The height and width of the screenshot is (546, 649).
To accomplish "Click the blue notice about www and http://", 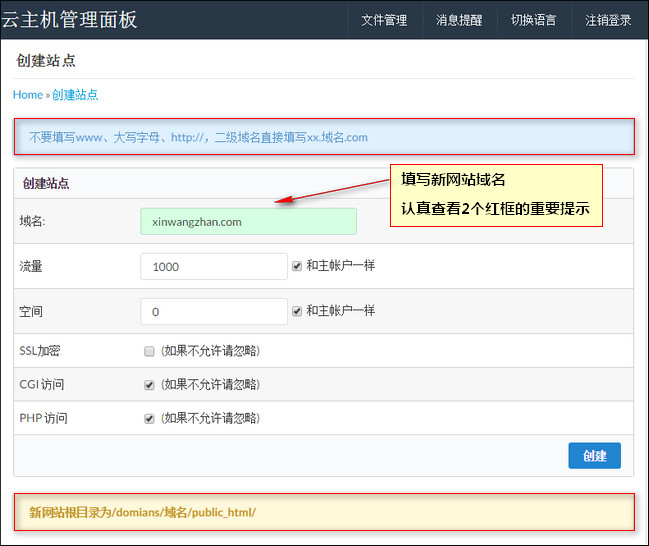I will click(324, 137).
